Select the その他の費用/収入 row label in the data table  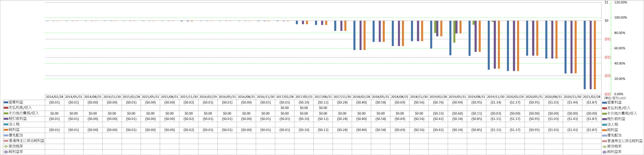pyautogui.click(x=24, y=113)
